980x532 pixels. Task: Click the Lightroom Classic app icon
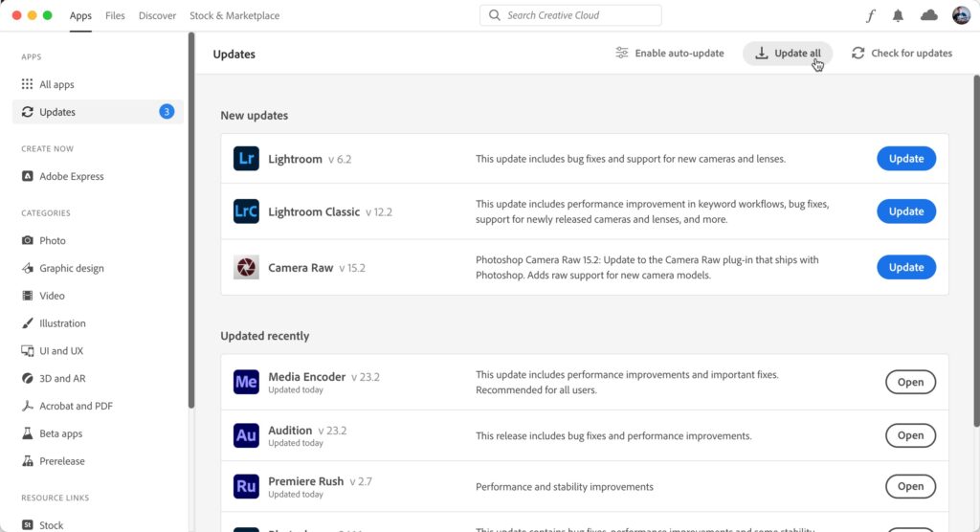point(246,211)
